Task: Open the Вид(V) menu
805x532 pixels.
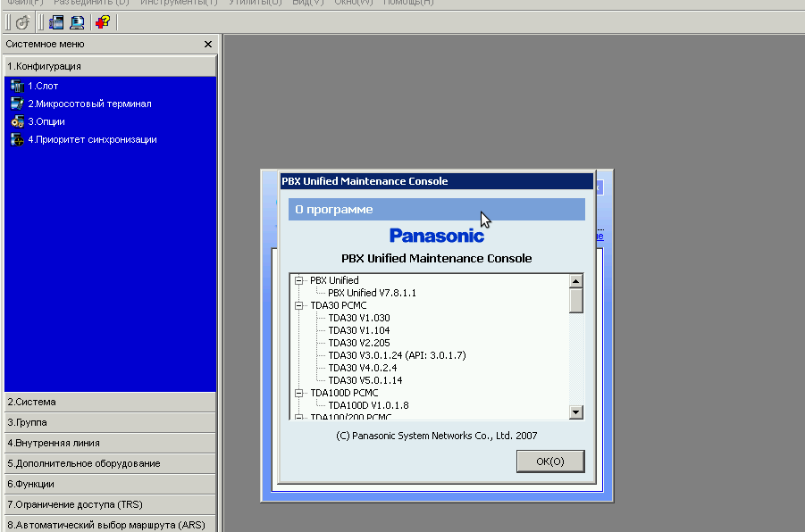Action: [x=308, y=3]
